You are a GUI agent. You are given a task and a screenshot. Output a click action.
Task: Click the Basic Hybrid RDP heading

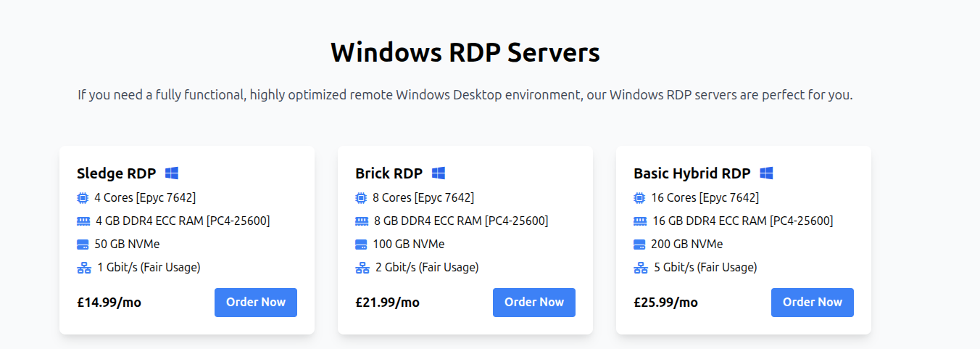692,173
